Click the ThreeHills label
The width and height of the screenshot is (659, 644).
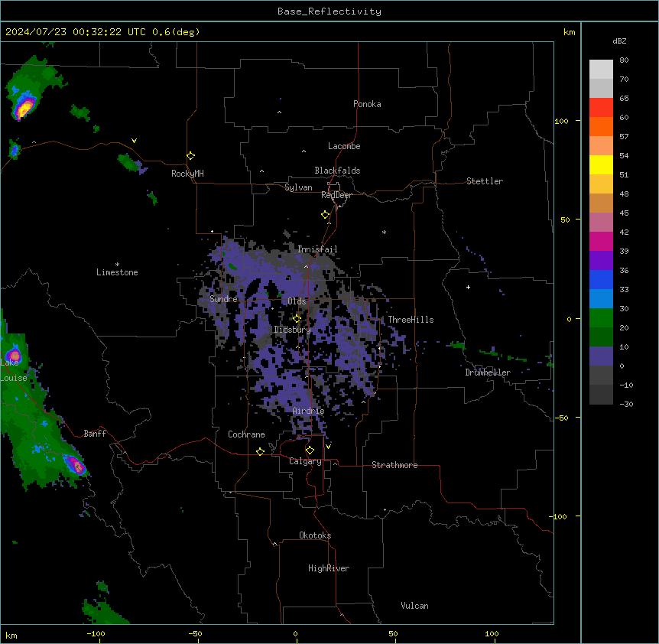click(411, 320)
